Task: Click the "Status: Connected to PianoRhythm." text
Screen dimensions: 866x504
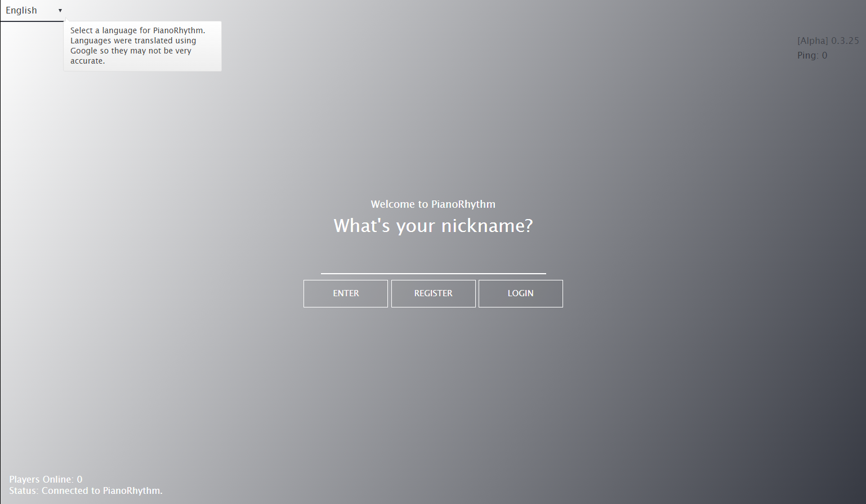Action: tap(86, 490)
